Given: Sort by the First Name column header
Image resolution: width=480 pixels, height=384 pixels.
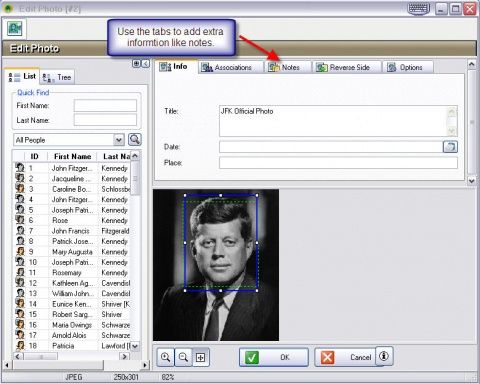Looking at the screenshot, I should [x=72, y=156].
